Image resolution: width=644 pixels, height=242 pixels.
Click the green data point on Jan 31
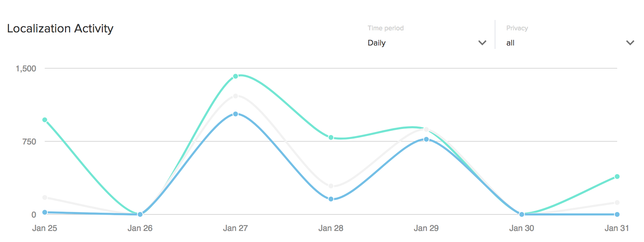click(617, 177)
